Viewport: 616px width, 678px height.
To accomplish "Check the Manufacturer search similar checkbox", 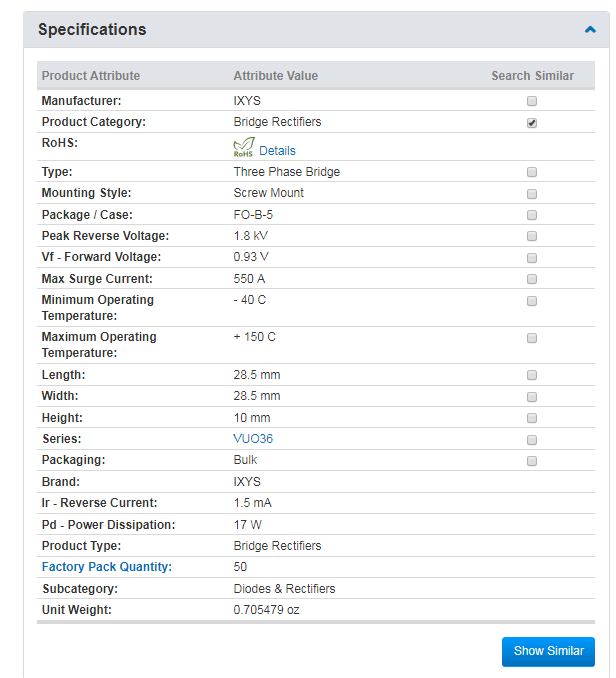I will point(532,101).
